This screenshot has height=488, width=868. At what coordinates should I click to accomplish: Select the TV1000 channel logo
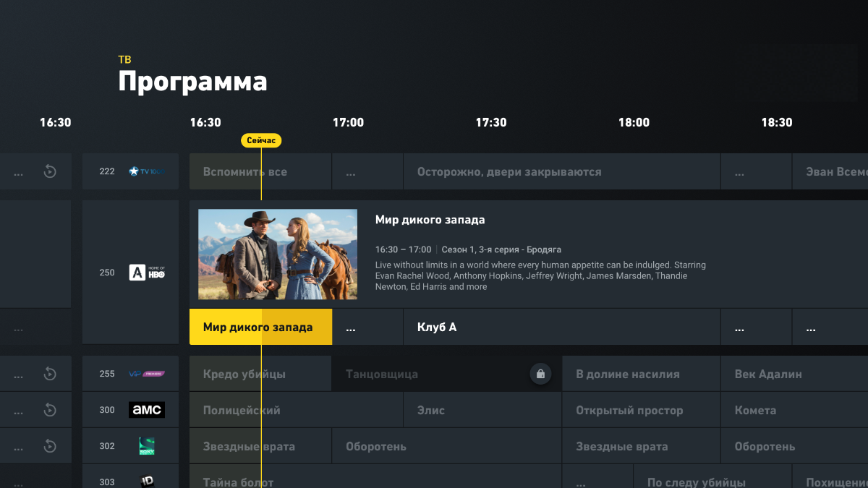coord(147,171)
